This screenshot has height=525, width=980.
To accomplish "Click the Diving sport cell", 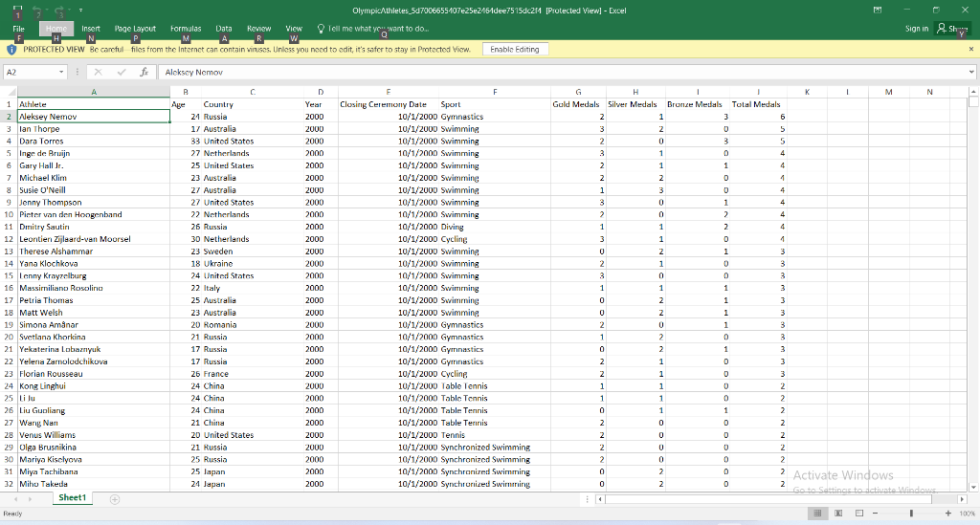I will 495,227.
